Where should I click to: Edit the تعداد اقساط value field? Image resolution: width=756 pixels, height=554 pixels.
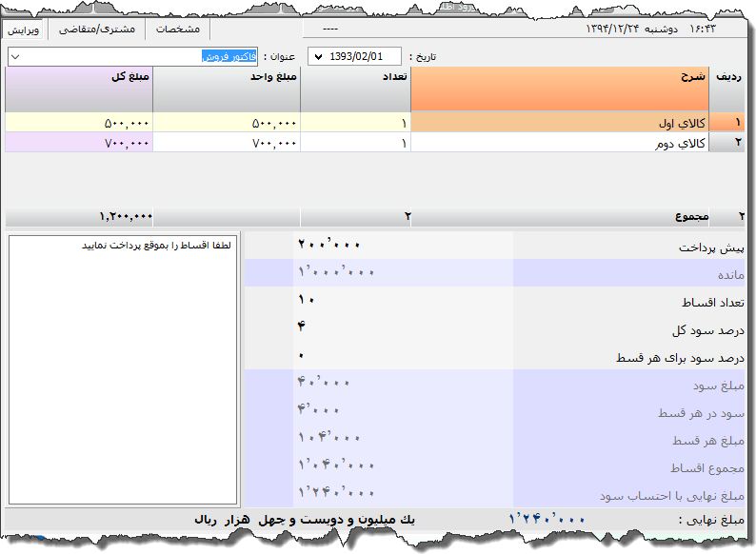[400, 301]
